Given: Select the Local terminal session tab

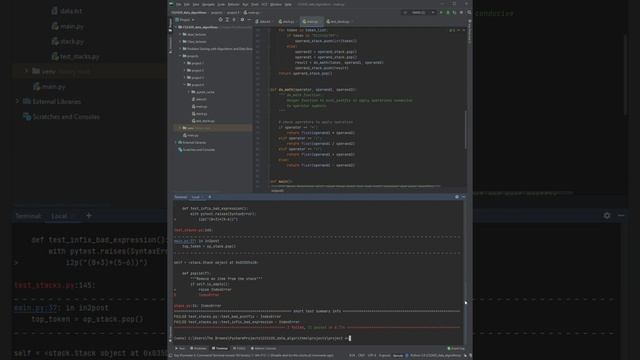Looking at the screenshot, I should click(196, 197).
